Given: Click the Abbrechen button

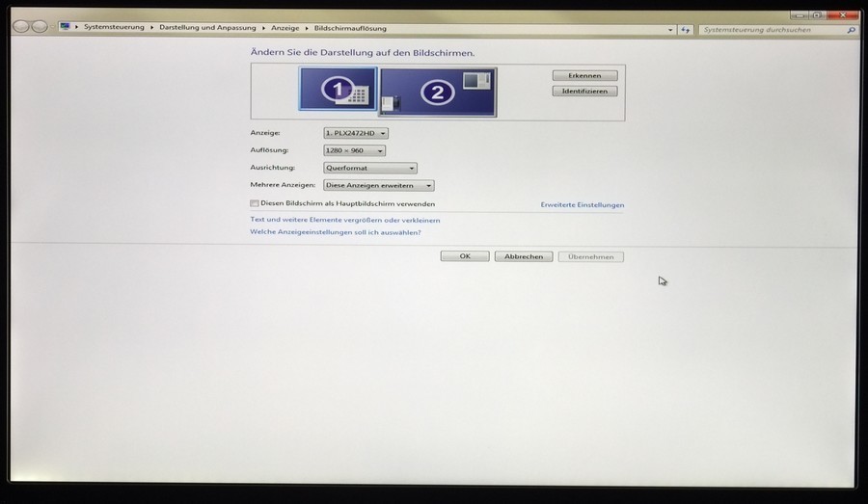Looking at the screenshot, I should [x=524, y=256].
